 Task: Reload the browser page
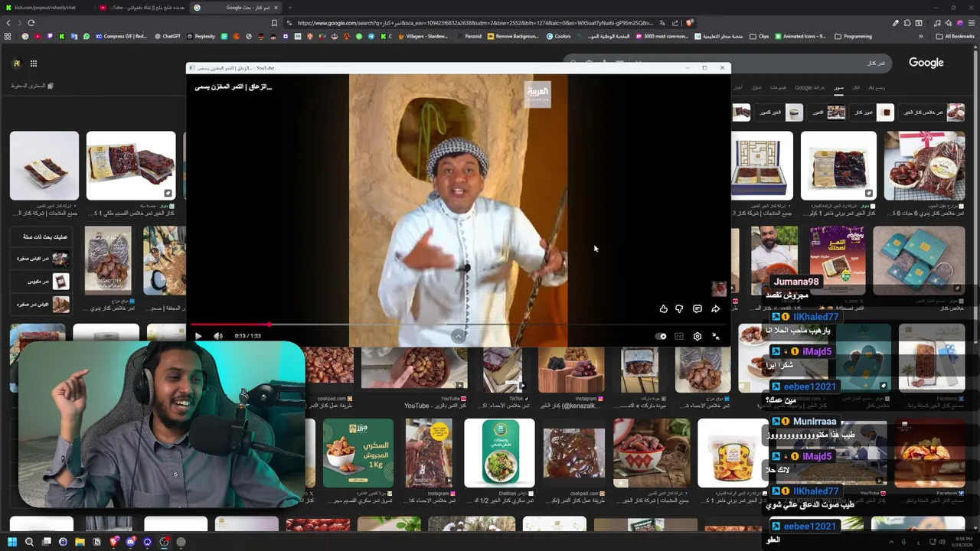(x=31, y=23)
